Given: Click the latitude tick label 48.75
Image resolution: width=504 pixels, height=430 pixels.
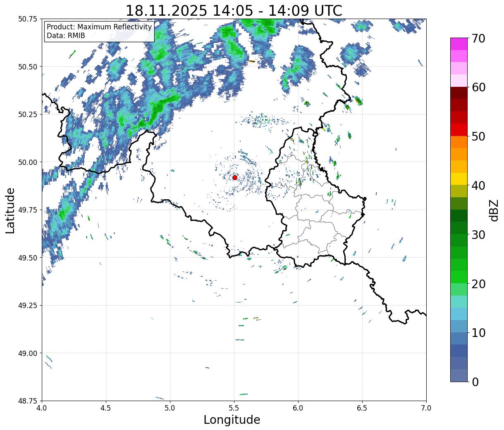Looking at the screenshot, I should click(x=27, y=401).
